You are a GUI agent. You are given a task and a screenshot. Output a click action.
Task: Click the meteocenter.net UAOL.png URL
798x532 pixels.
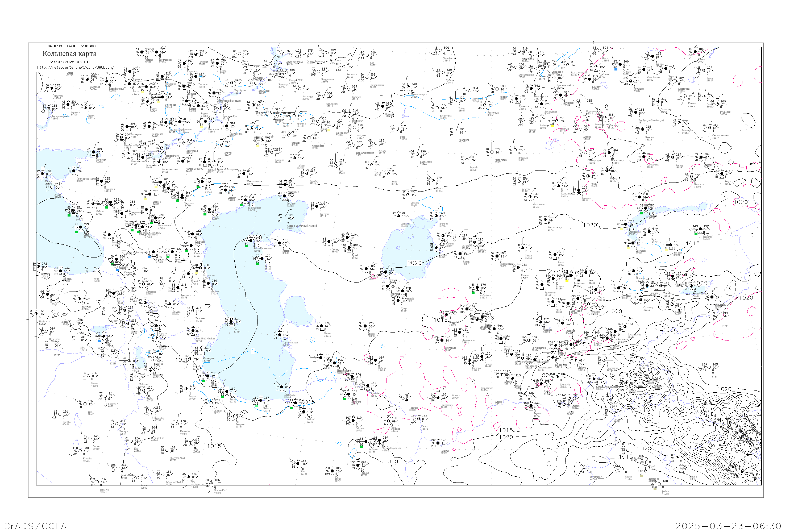pyautogui.click(x=75, y=67)
